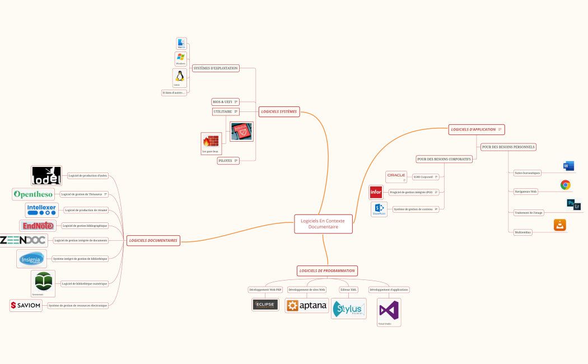The width and height of the screenshot is (588, 364).
Task: Click the firewall flame image labeled Les pare feux
Action: coord(211,141)
